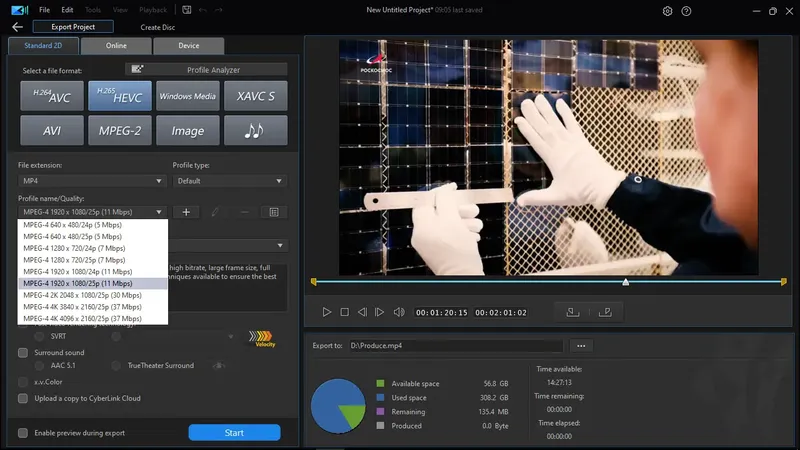Viewport: 800px width, 450px height.
Task: Open the Profile type Default dropdown
Action: pyautogui.click(x=231, y=181)
